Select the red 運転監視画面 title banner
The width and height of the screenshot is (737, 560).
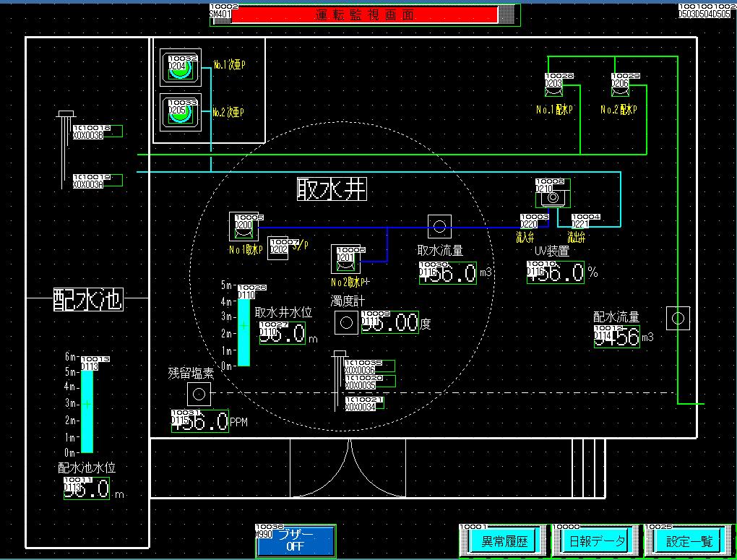pyautogui.click(x=364, y=14)
